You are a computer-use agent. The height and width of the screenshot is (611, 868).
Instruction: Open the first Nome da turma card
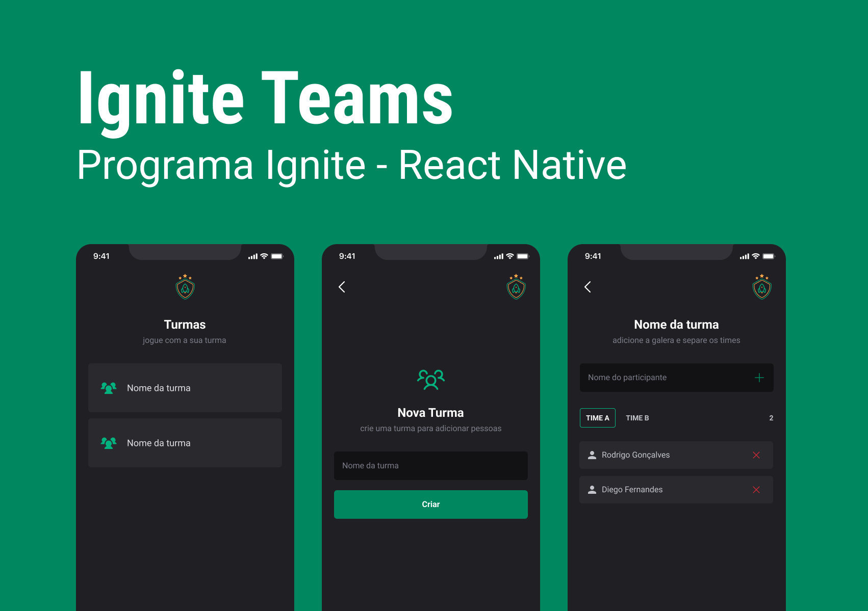[185, 388]
